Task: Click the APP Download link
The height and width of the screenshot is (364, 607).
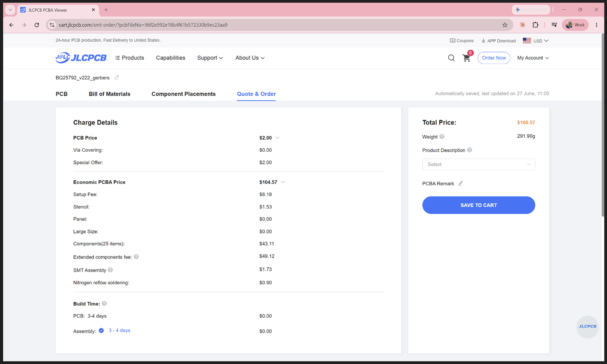Action: [x=499, y=40]
